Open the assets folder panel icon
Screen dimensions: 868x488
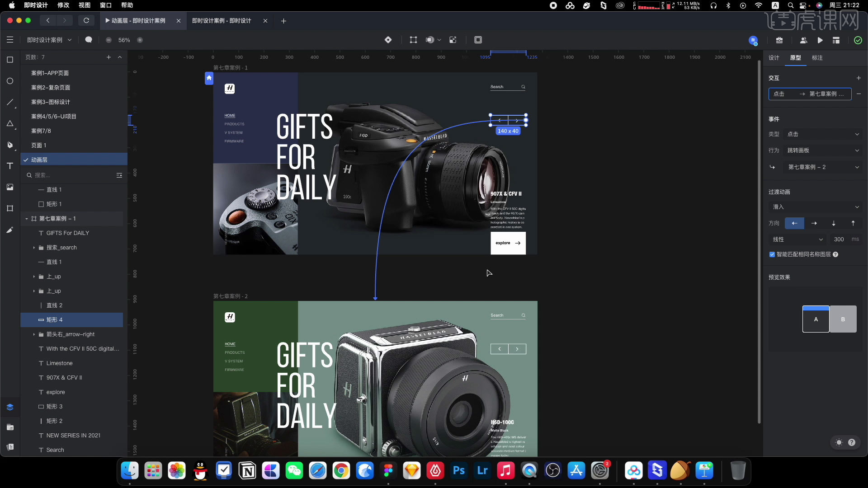pyautogui.click(x=10, y=427)
